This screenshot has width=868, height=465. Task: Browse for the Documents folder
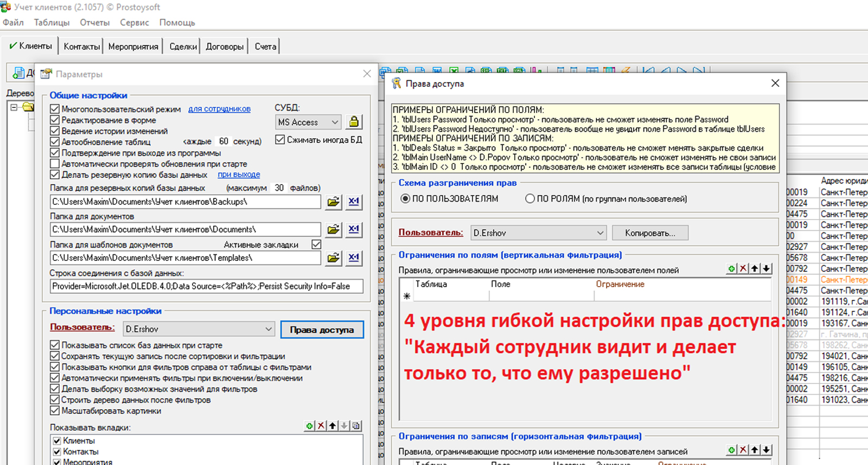[x=333, y=229]
